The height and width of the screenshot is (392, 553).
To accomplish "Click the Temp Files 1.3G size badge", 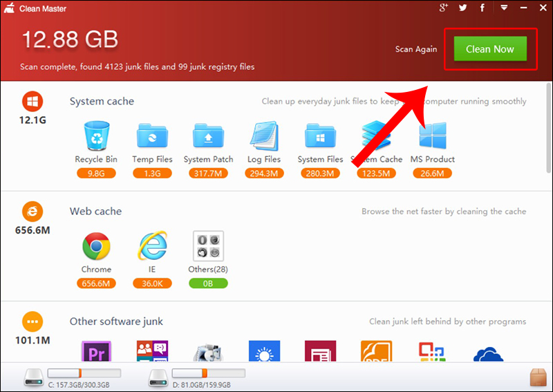I will click(152, 174).
